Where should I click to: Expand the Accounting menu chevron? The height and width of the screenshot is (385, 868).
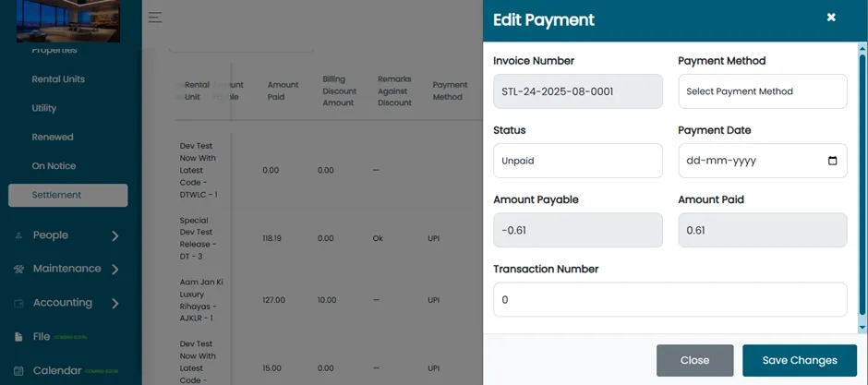click(115, 303)
